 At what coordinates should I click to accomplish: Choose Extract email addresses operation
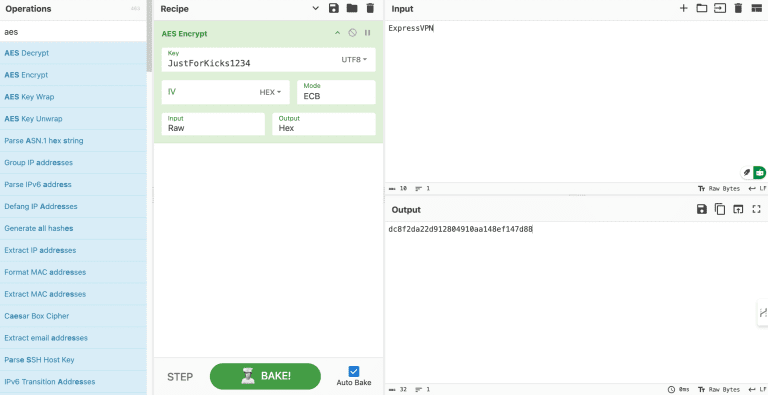(x=73, y=338)
